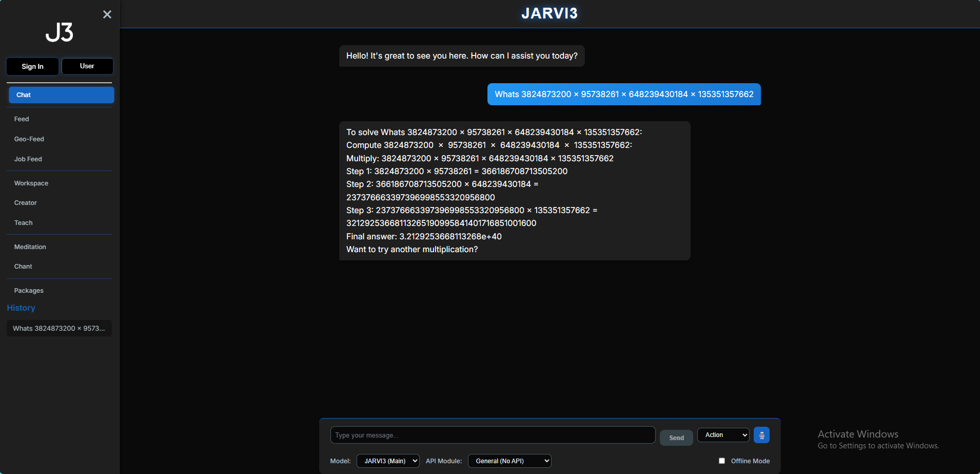Open the Action dropdown

pyautogui.click(x=723, y=435)
